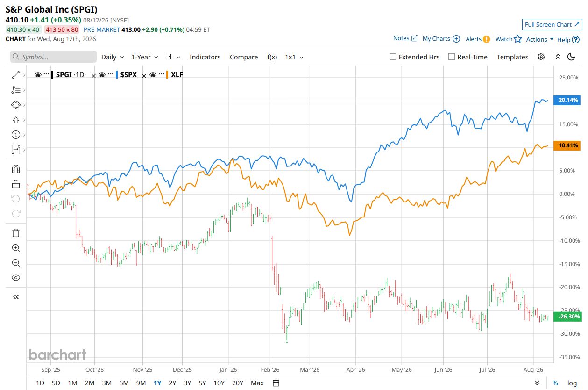
Task: Click the Compare button
Action: point(244,57)
